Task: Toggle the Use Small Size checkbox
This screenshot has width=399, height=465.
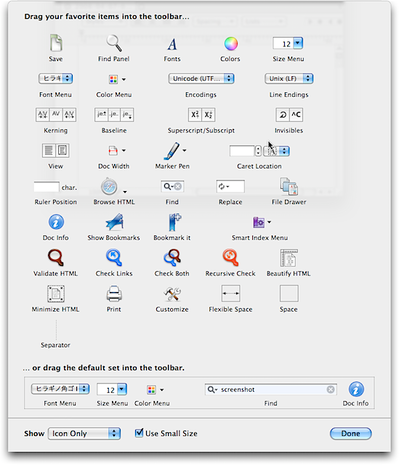Action: [139, 433]
